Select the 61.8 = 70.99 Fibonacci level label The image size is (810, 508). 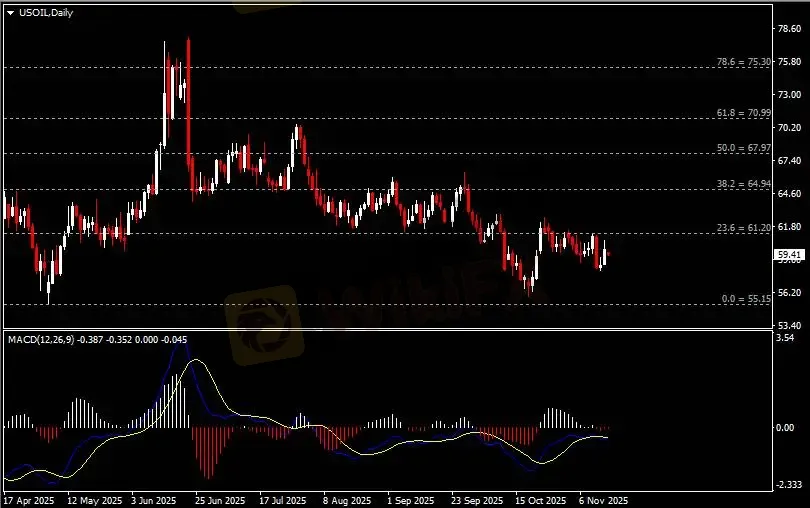tap(743, 113)
